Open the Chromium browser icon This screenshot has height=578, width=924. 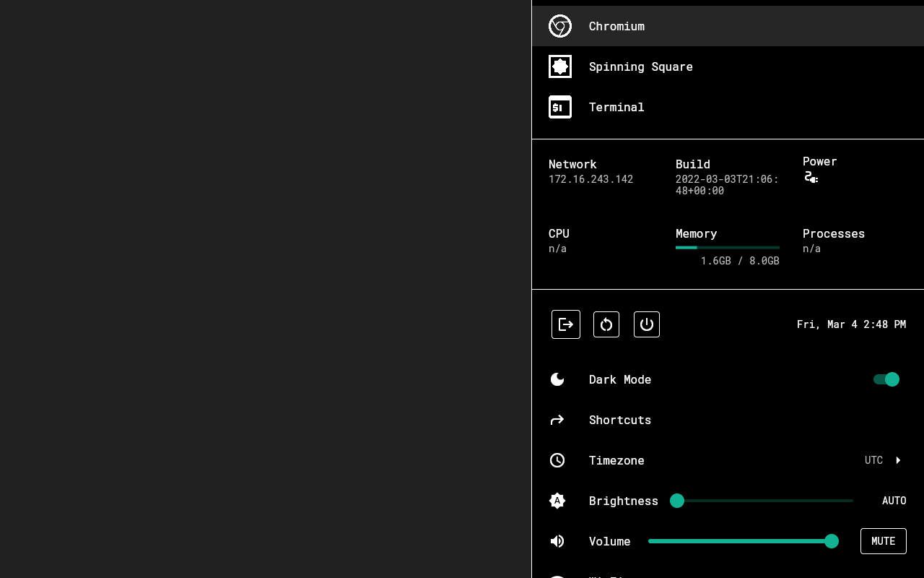[x=560, y=26]
